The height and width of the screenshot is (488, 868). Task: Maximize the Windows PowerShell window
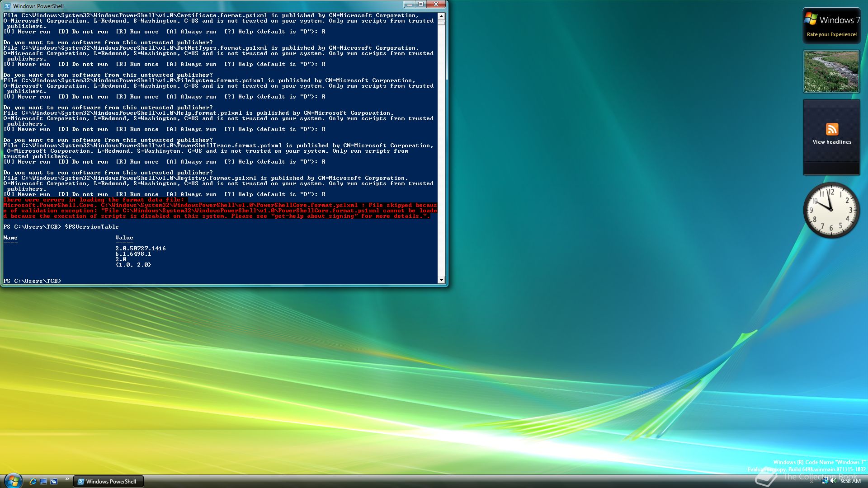click(421, 5)
